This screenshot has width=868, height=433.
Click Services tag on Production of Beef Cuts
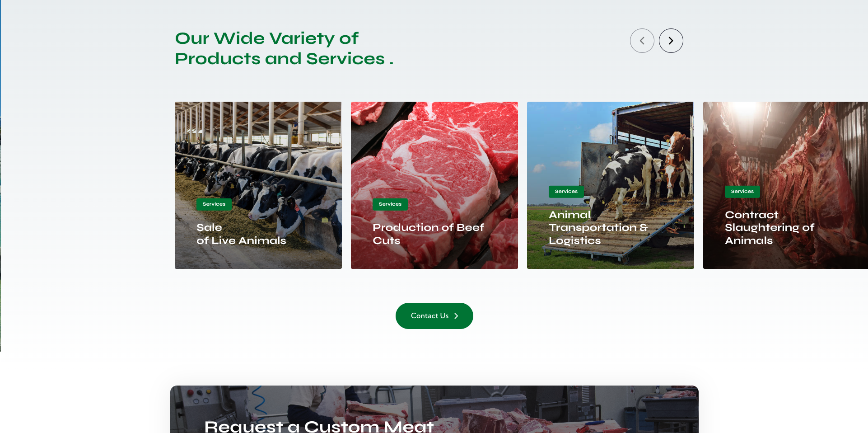pos(390,204)
